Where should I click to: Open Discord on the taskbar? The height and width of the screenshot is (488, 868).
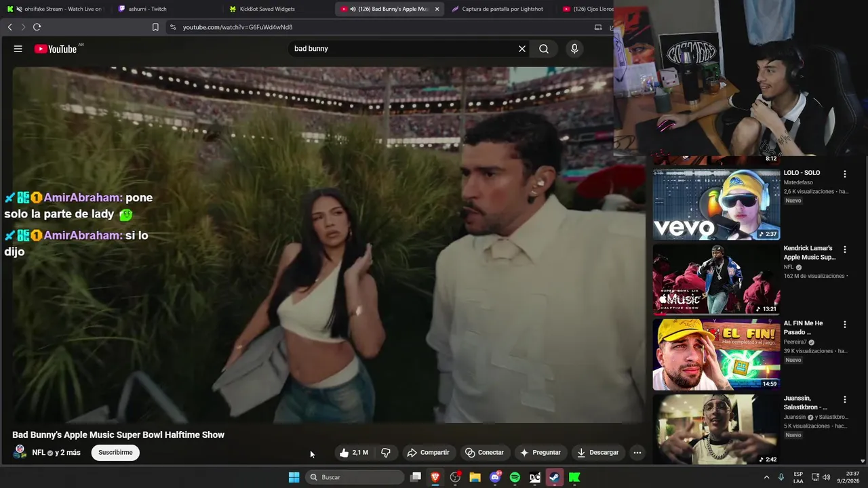(495, 477)
